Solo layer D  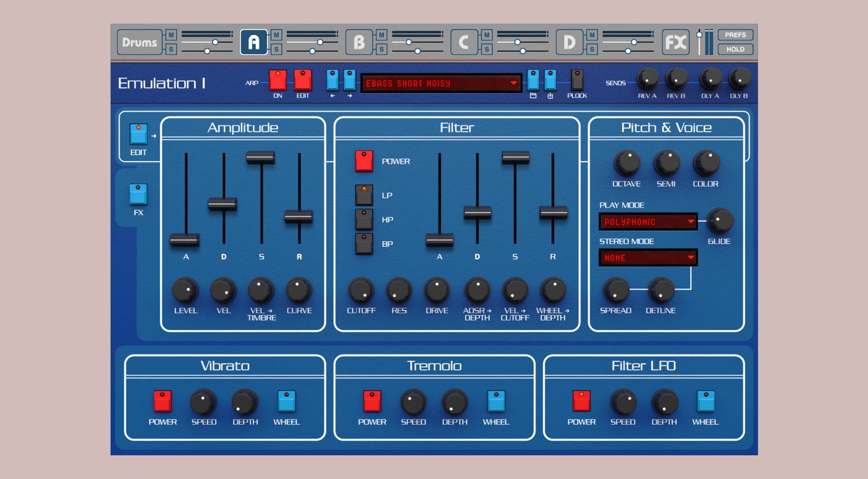click(592, 50)
